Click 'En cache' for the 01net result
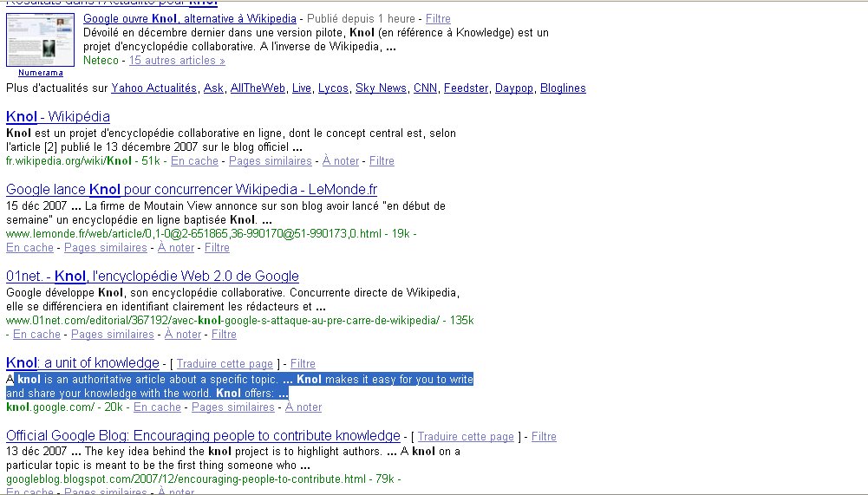The height and width of the screenshot is (495, 868). point(36,335)
